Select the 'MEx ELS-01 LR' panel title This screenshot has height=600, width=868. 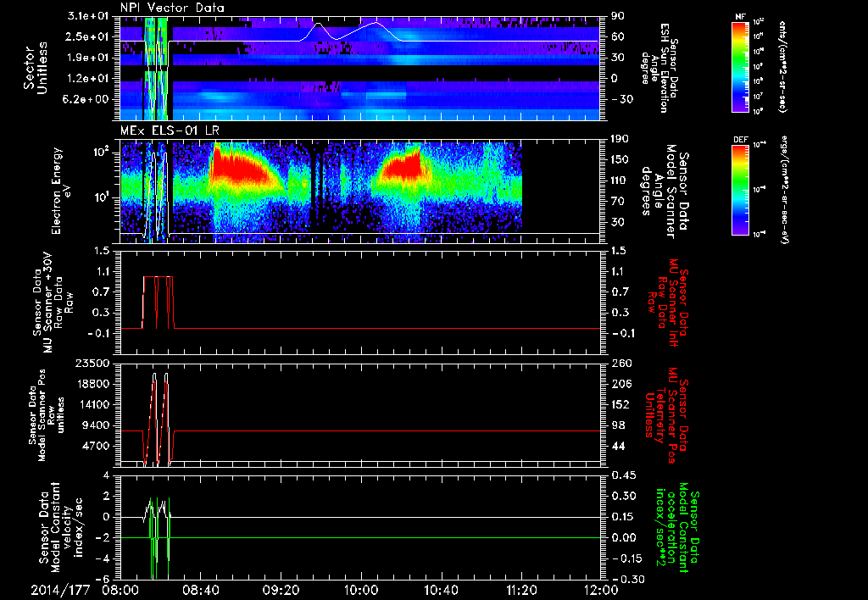point(169,131)
